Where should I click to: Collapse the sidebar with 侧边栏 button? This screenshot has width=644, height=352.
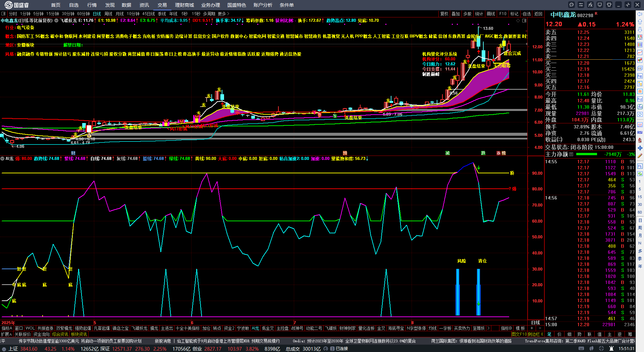tap(536, 334)
